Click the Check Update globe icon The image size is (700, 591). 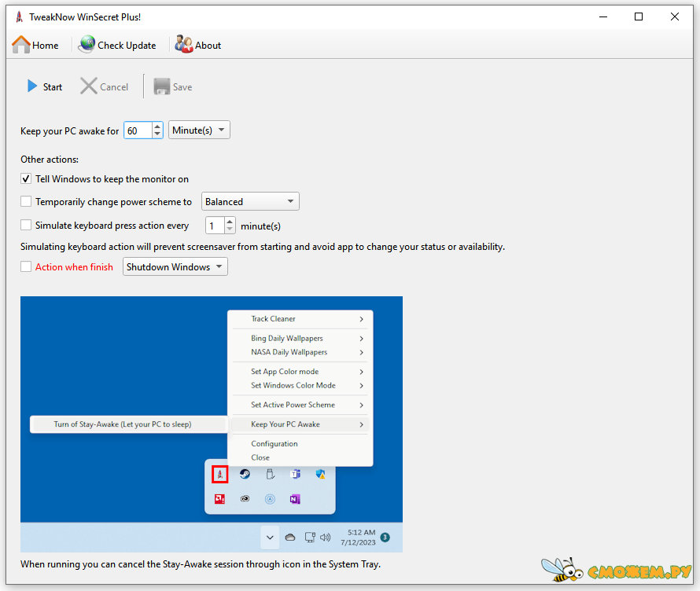87,45
